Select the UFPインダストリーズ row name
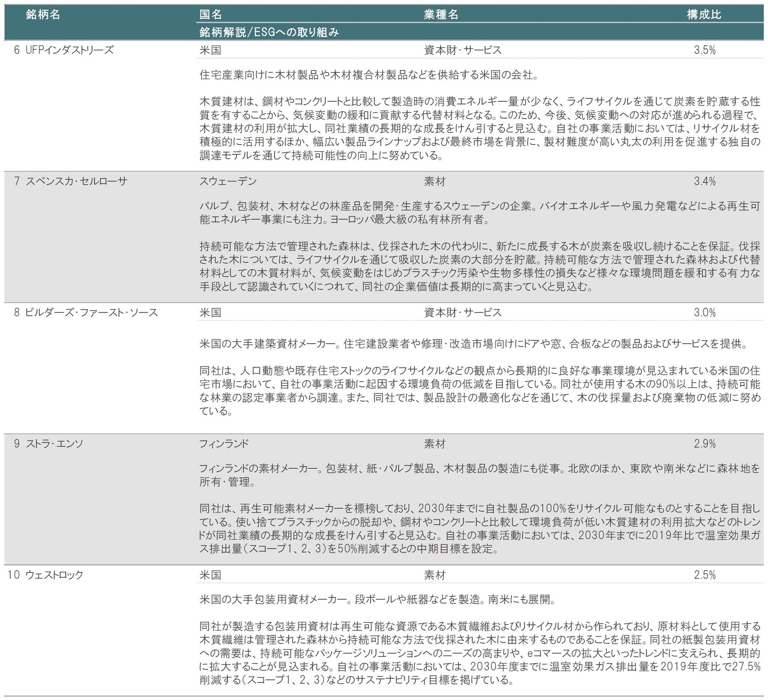768x700 pixels. [69, 50]
